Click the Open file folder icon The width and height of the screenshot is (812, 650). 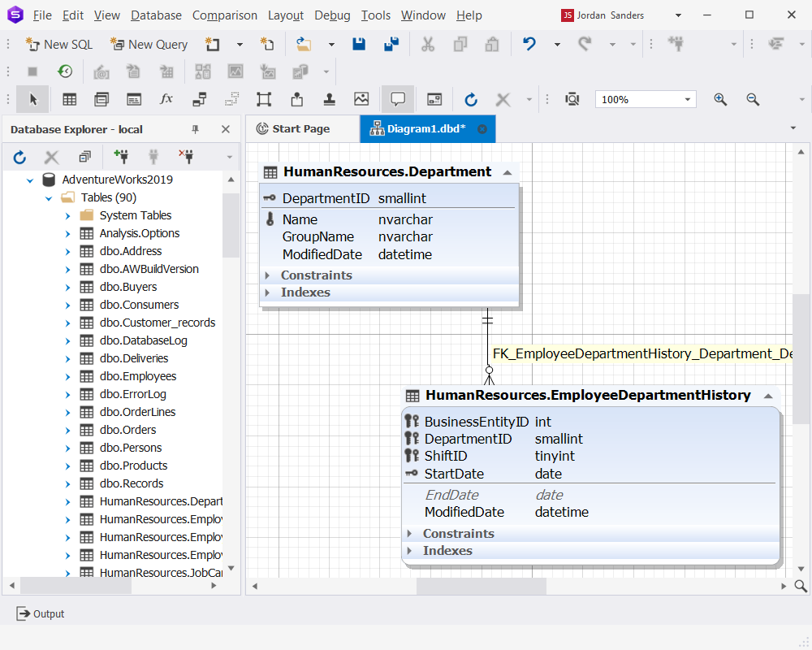click(304, 45)
